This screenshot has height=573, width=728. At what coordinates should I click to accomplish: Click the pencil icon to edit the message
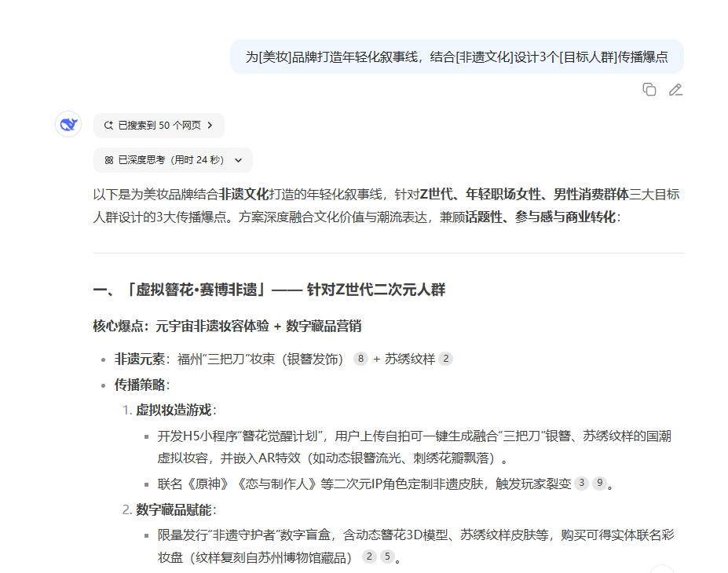pos(675,89)
